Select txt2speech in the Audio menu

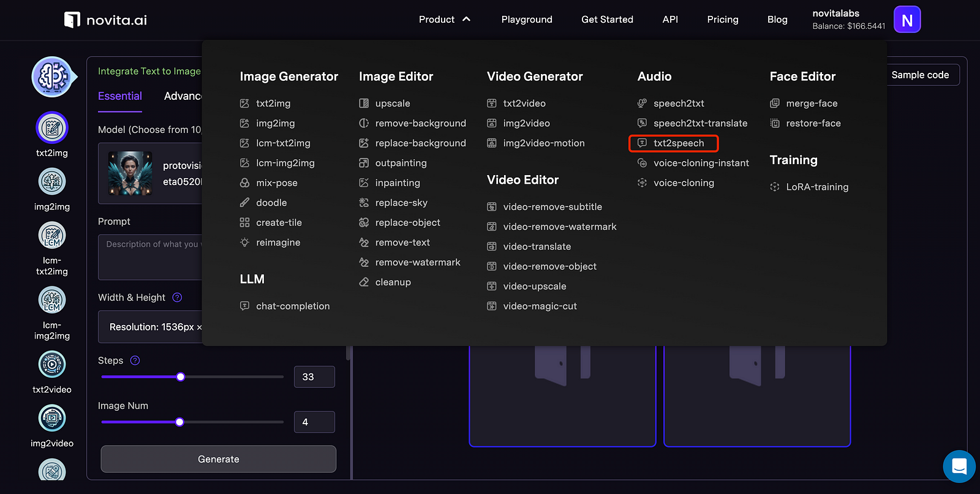click(x=678, y=143)
